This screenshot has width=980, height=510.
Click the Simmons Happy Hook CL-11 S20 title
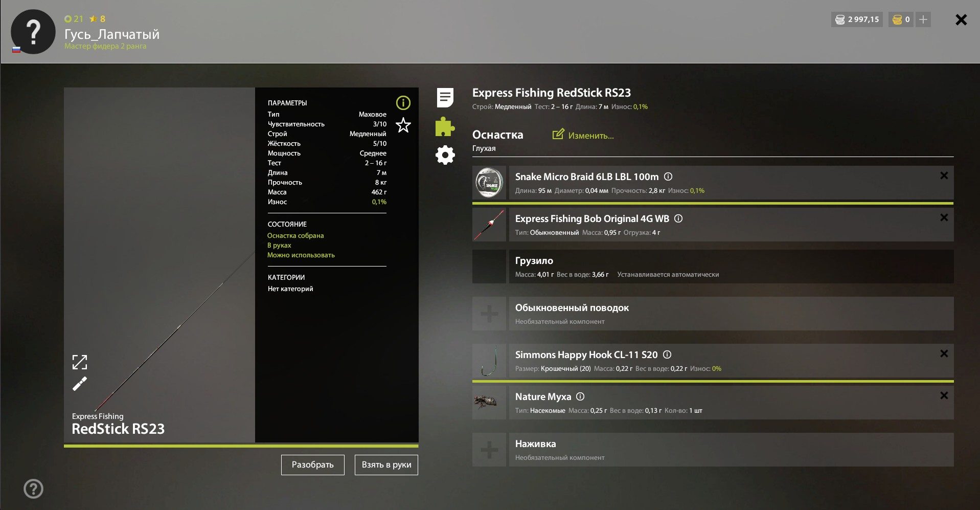(x=586, y=355)
